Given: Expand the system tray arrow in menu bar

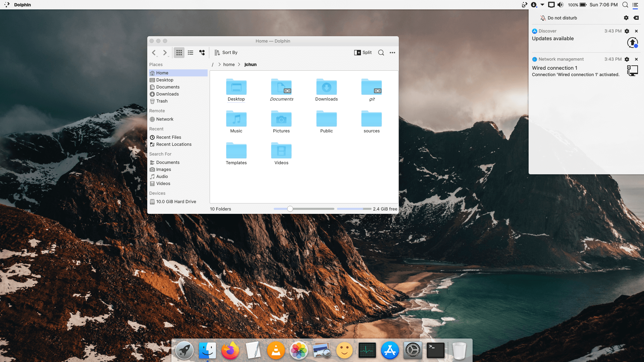Looking at the screenshot, I should click(542, 5).
